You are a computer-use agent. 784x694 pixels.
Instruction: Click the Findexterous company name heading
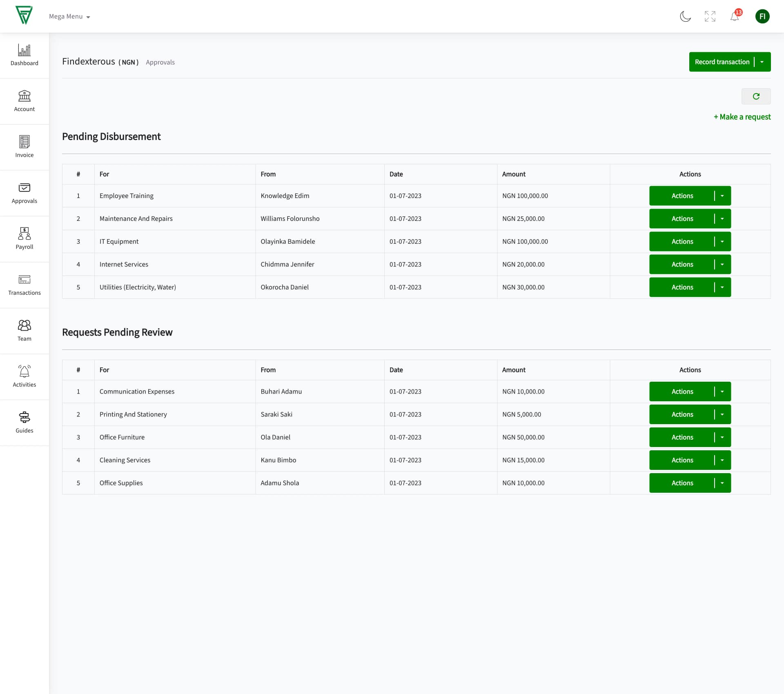[x=89, y=61]
